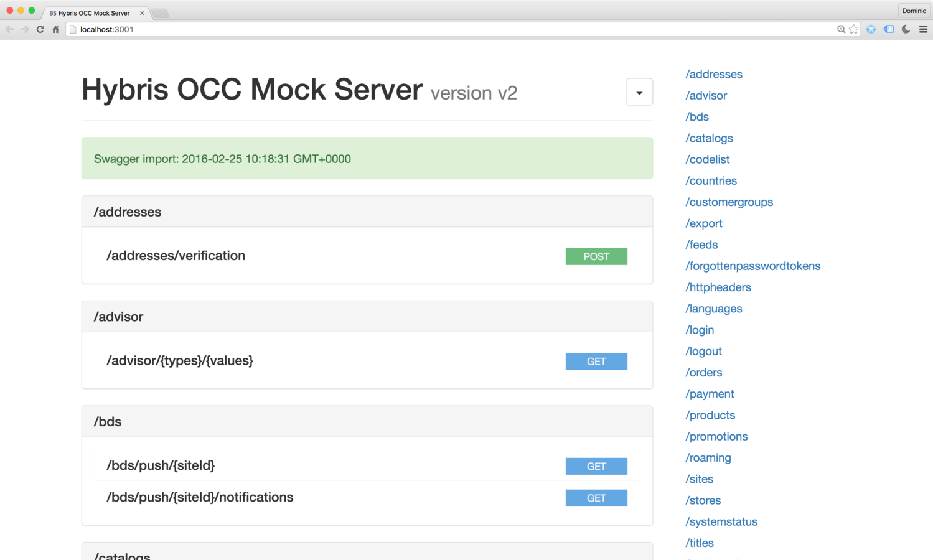Close the Hybris OCC Mock Server tab
The image size is (933, 560).
[142, 13]
